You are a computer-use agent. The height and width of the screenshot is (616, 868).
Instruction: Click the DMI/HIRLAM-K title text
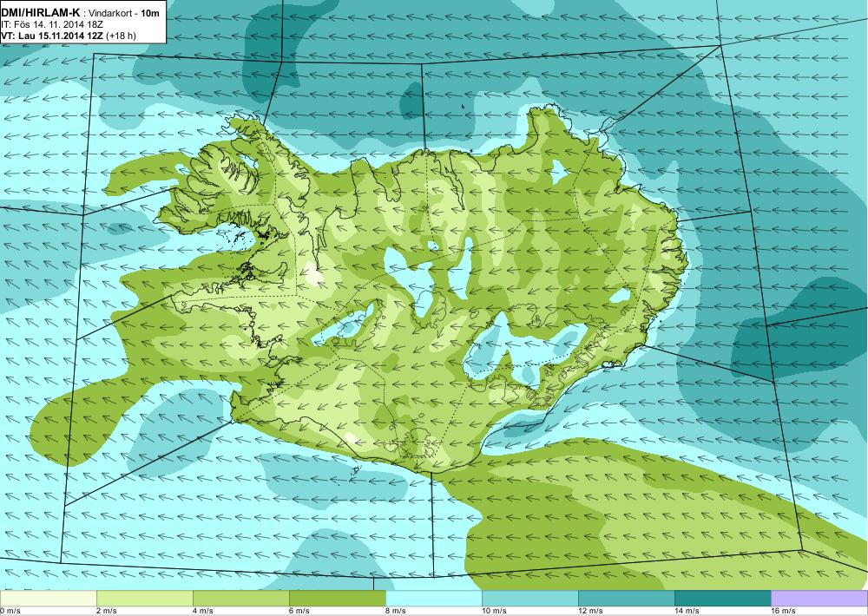40,13
